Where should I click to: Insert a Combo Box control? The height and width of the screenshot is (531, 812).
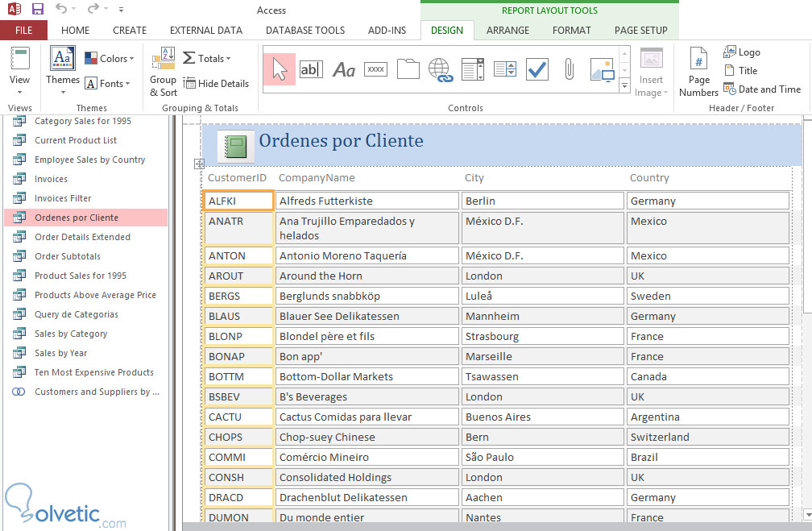473,69
